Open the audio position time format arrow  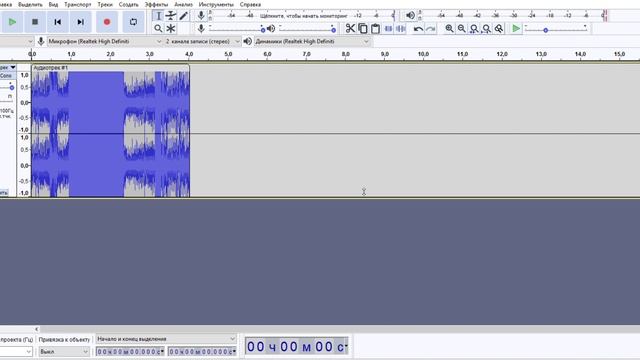point(347,346)
